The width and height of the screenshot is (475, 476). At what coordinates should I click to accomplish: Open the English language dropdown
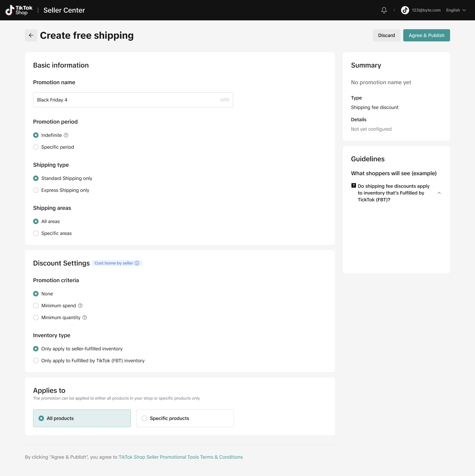(x=456, y=10)
